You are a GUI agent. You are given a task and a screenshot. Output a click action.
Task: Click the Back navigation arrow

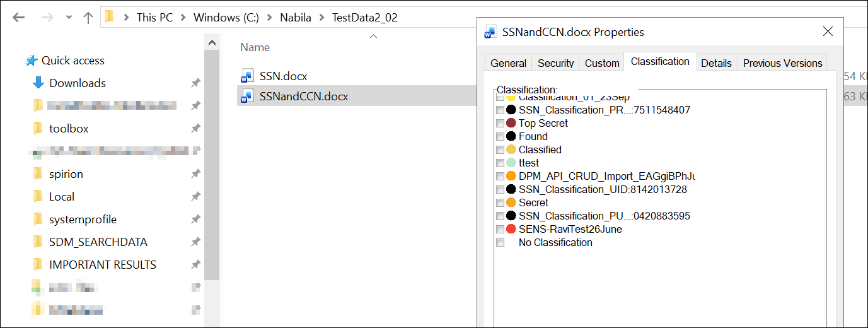(18, 17)
